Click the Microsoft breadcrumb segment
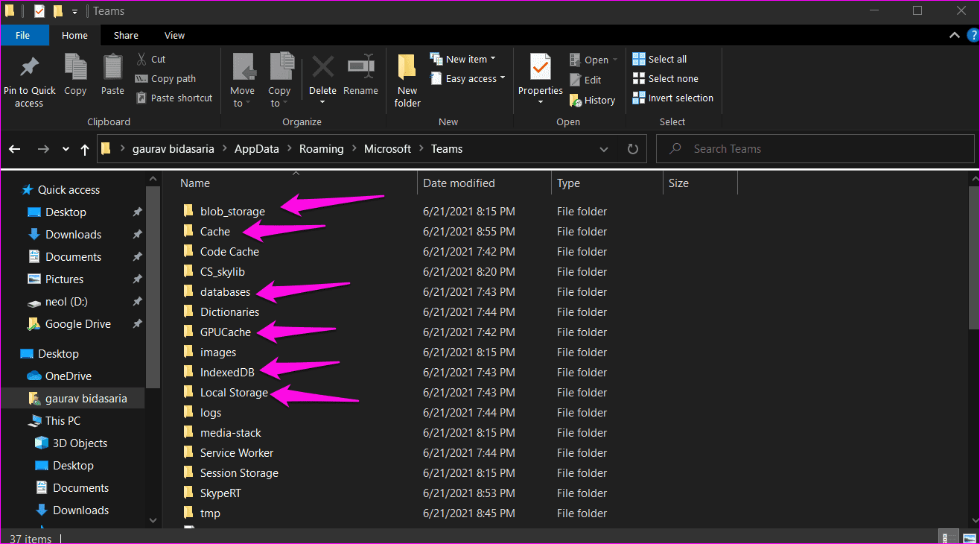 (x=387, y=149)
